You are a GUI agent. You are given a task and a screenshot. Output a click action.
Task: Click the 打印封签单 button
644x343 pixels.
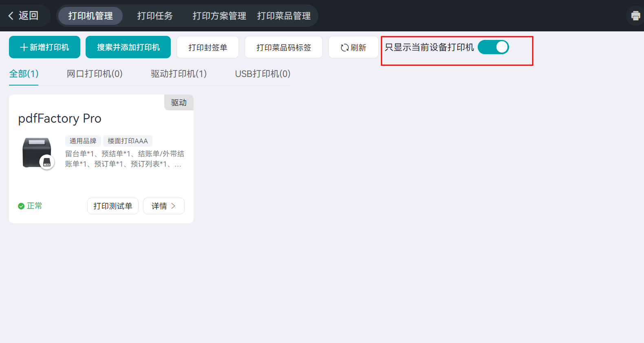coord(207,47)
